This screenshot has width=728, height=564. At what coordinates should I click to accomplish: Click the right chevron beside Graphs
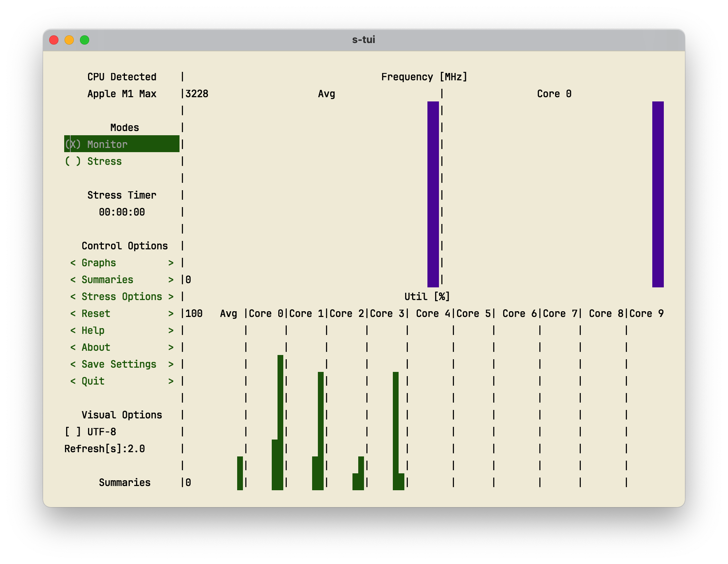171,263
